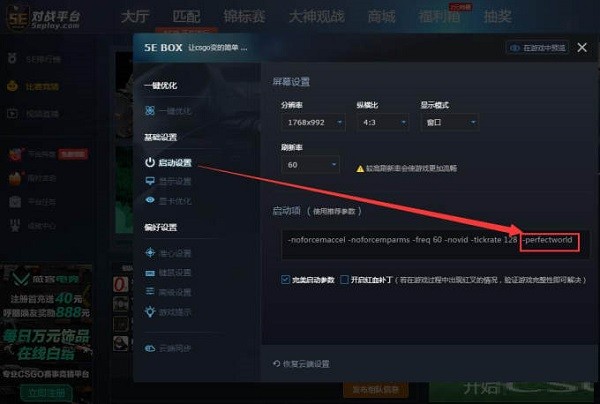Switch to the 大厅 lobby tab
Viewport: 600px width, 404px height.
(x=135, y=16)
